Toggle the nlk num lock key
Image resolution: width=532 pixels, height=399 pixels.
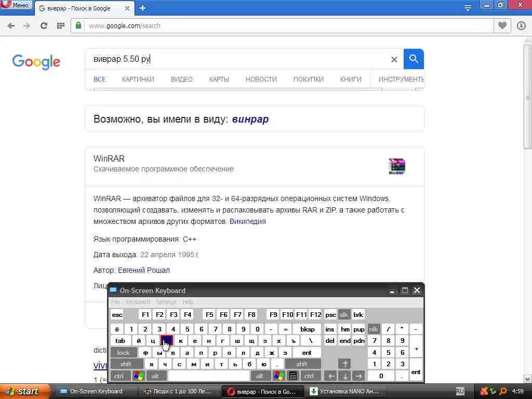point(374,329)
